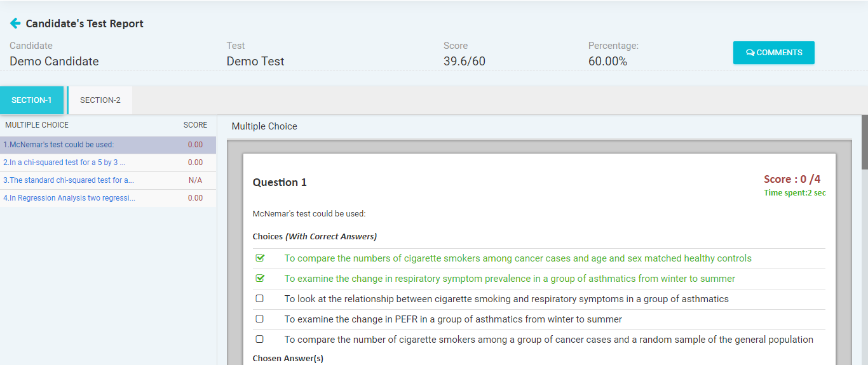Check the random sample of general population option
The image size is (868, 365).
[x=259, y=340]
